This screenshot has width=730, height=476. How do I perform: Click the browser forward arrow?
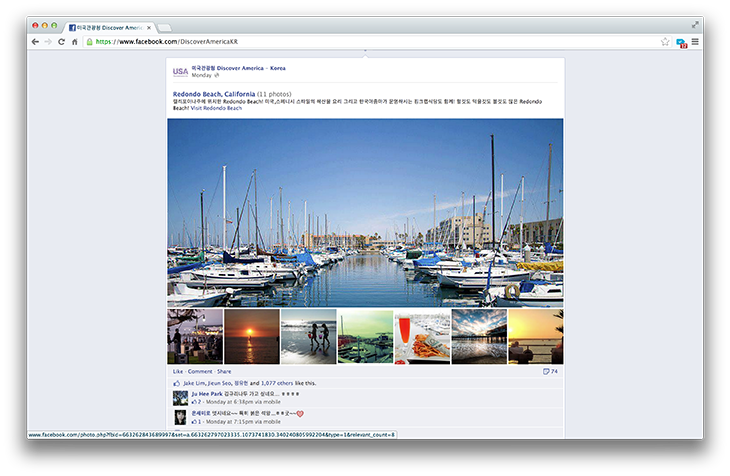(48, 42)
